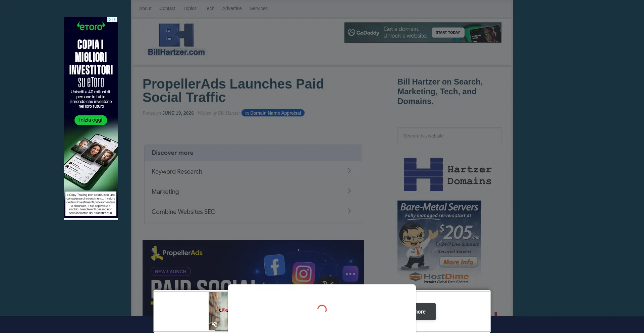
Task: Click START TODAY on the GoDaddy banner
Action: pos(448,33)
